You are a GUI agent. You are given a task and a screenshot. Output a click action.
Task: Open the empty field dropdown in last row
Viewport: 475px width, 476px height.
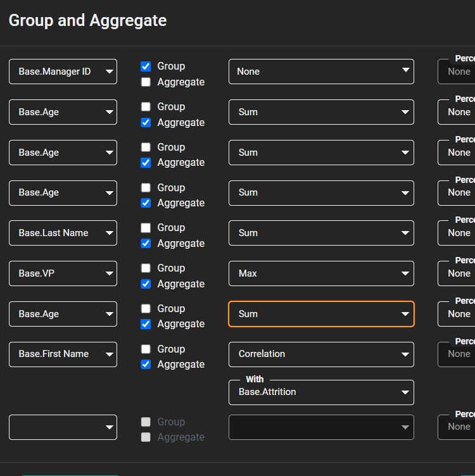63,427
